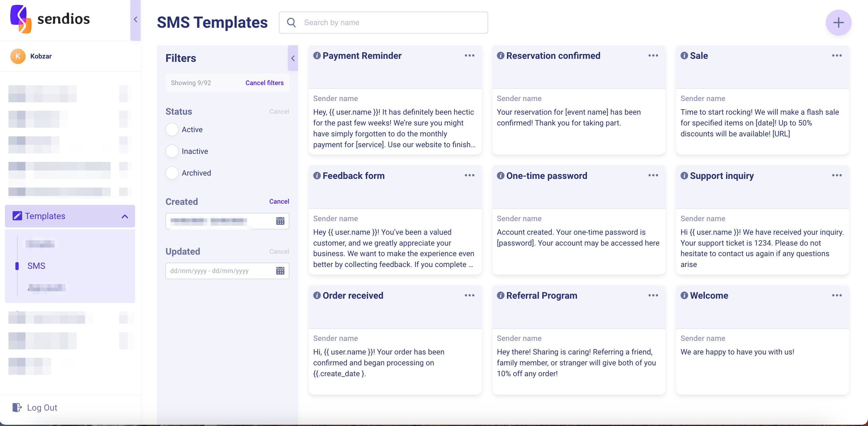The height and width of the screenshot is (426, 868).
Task: Click calendar icon in Updated date field
Action: coord(280,271)
